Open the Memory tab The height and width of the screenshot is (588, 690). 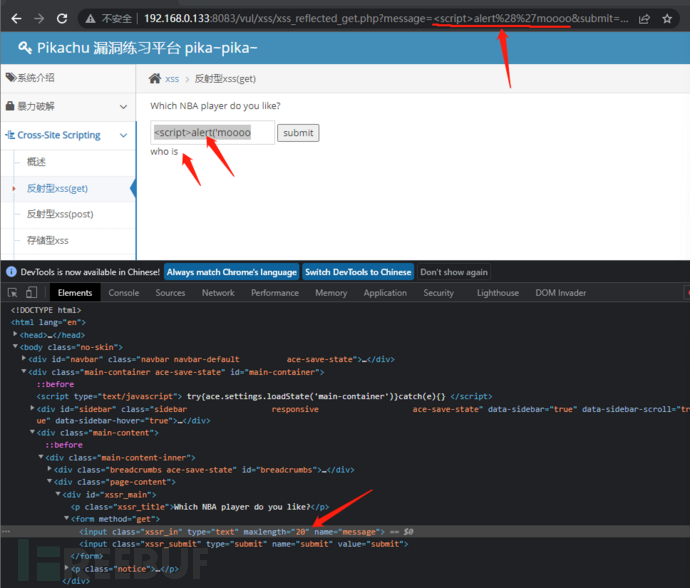click(331, 293)
